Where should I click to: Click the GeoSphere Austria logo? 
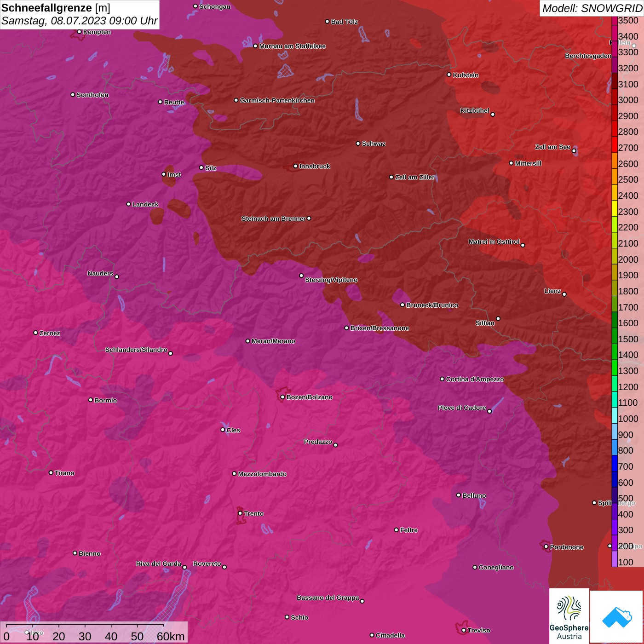click(569, 616)
